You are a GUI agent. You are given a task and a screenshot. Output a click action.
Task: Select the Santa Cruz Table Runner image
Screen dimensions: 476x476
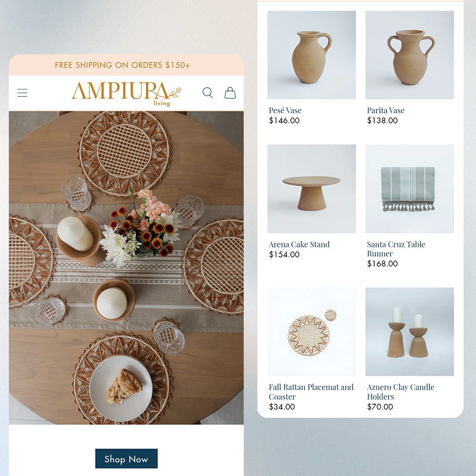tap(409, 189)
